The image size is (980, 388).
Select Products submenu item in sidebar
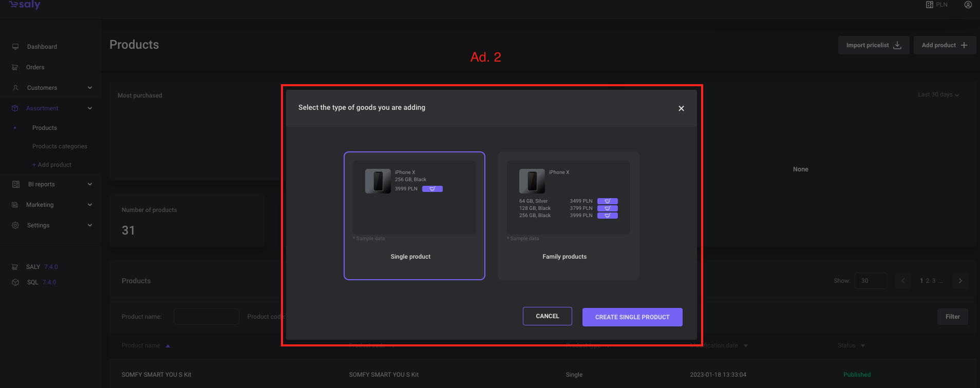(45, 128)
